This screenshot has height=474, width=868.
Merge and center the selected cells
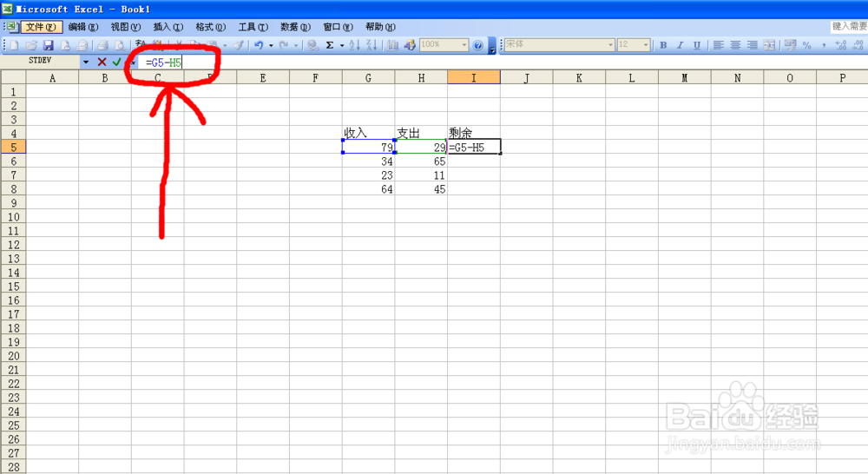[x=769, y=45]
